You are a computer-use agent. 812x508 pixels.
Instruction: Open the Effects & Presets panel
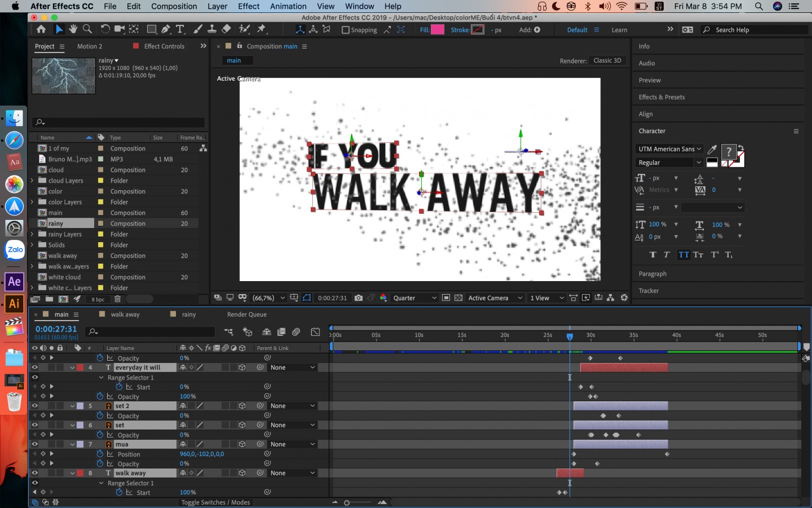coord(662,97)
